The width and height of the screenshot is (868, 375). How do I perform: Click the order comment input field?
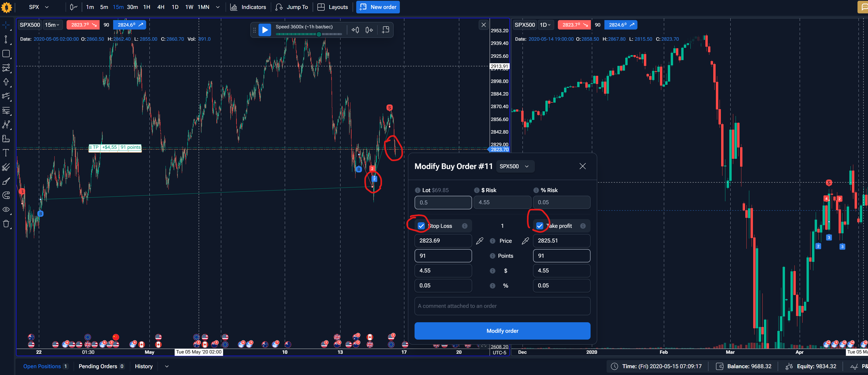click(502, 306)
